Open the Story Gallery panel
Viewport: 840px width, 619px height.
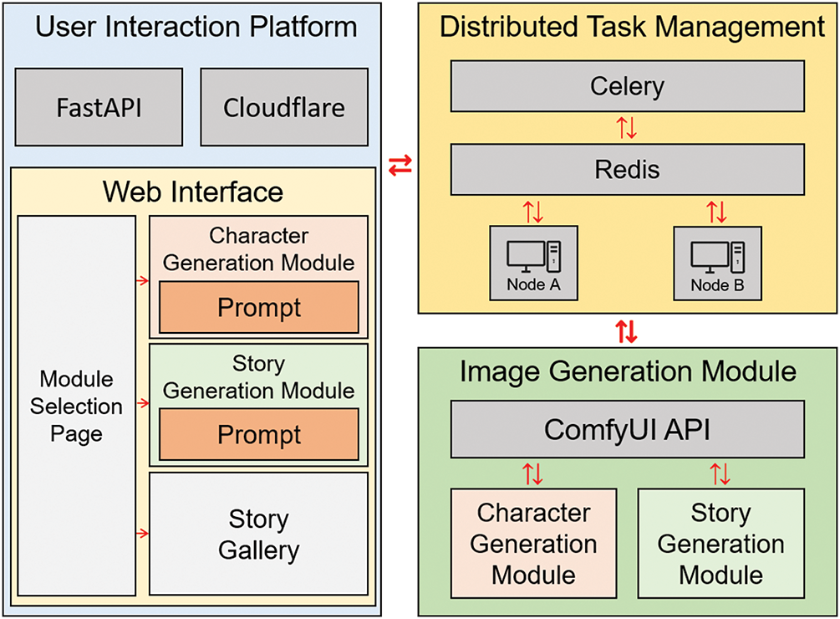[x=258, y=534]
